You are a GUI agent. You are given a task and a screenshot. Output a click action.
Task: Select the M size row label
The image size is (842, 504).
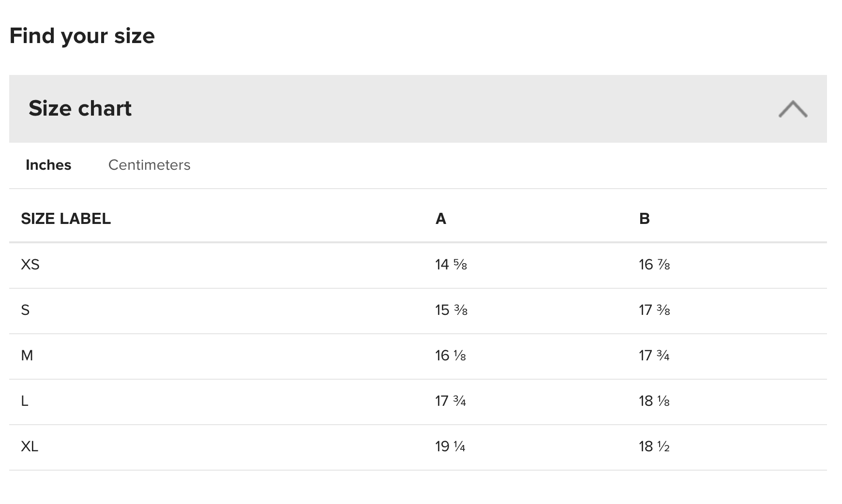pos(27,356)
